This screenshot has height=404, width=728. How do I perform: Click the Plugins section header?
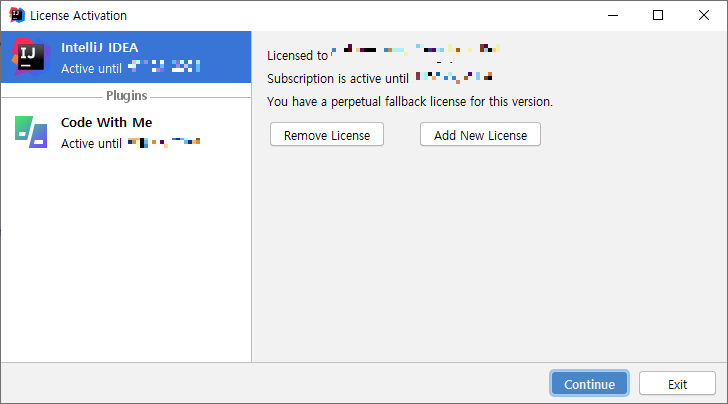coord(126,96)
